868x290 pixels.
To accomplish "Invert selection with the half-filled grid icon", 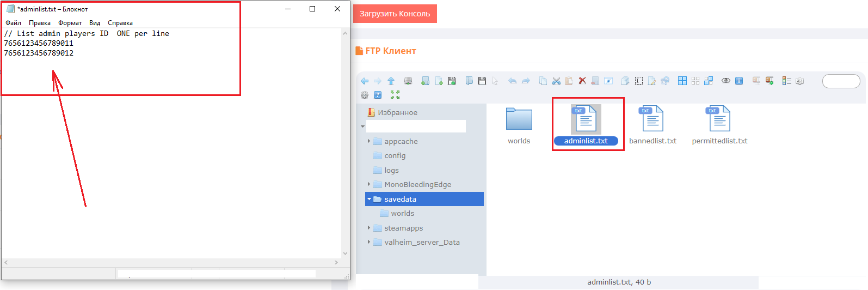I will pyautogui.click(x=709, y=81).
